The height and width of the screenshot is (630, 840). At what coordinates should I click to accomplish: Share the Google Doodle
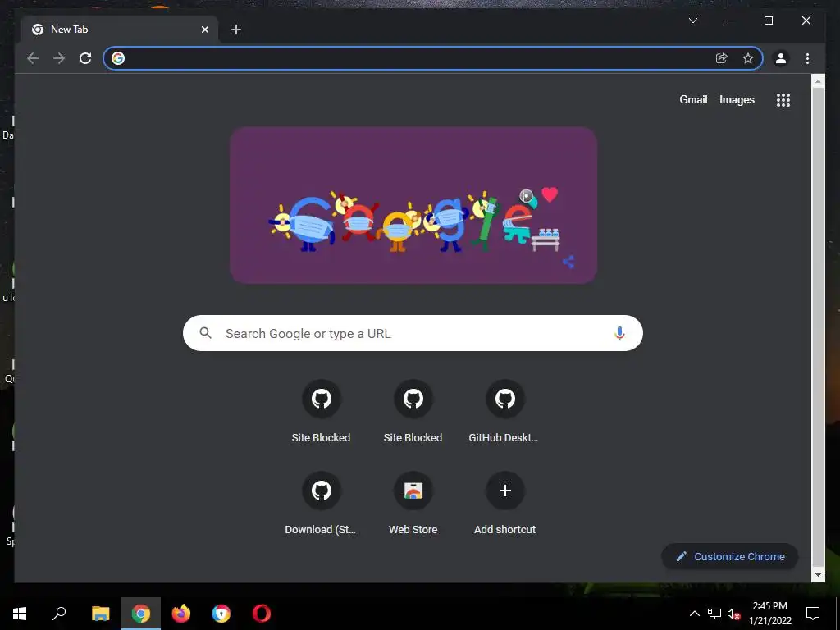click(x=568, y=262)
